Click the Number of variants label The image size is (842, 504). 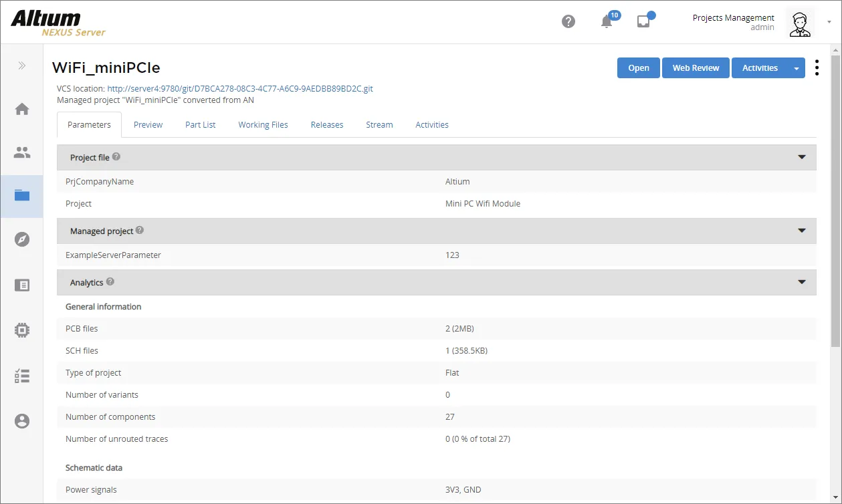coord(102,395)
